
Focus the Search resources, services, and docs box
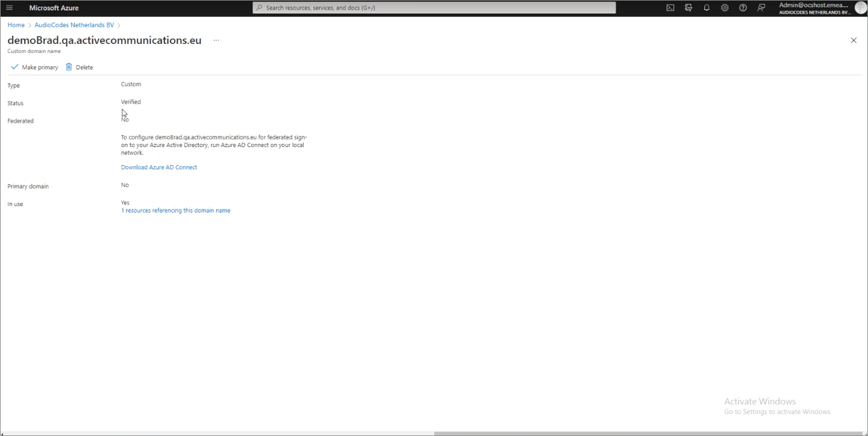(434, 8)
